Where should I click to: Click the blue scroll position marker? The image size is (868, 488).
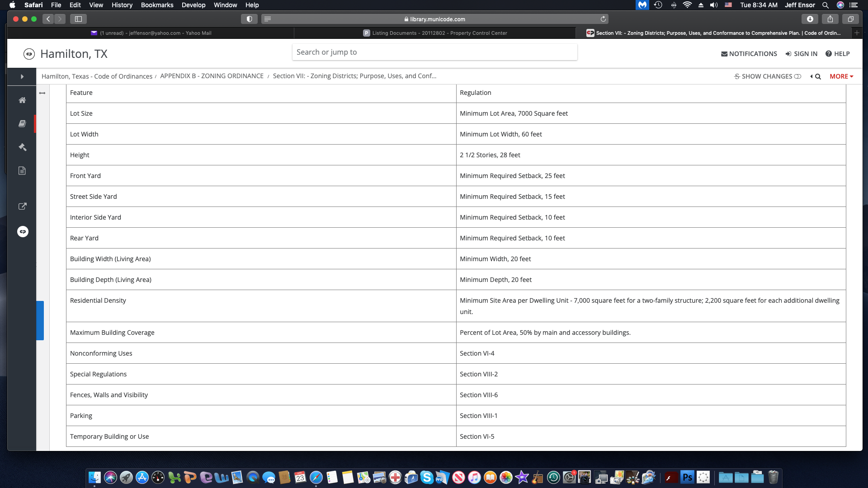click(40, 320)
